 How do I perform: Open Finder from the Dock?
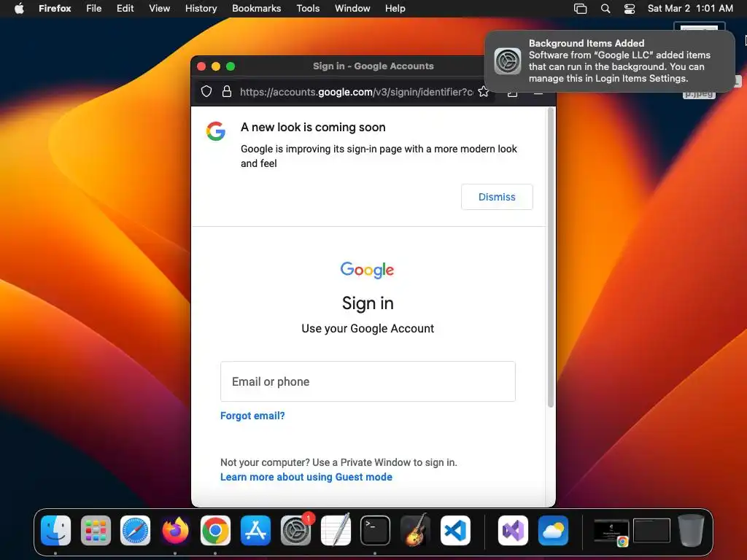(x=55, y=530)
